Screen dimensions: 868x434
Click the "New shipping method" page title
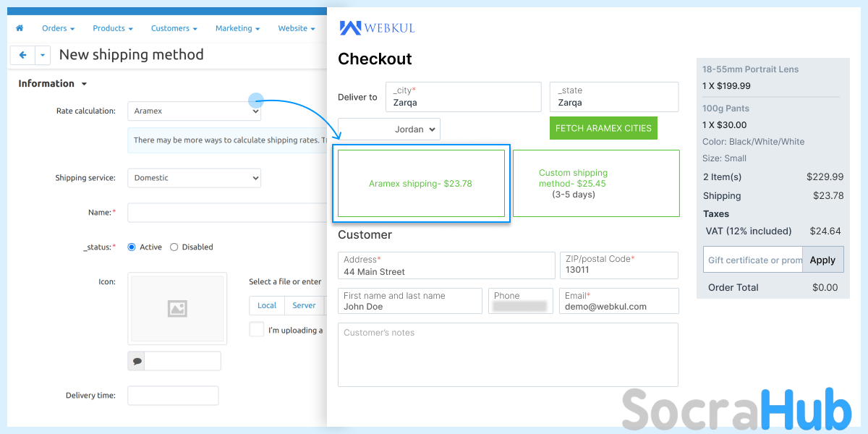pyautogui.click(x=132, y=54)
